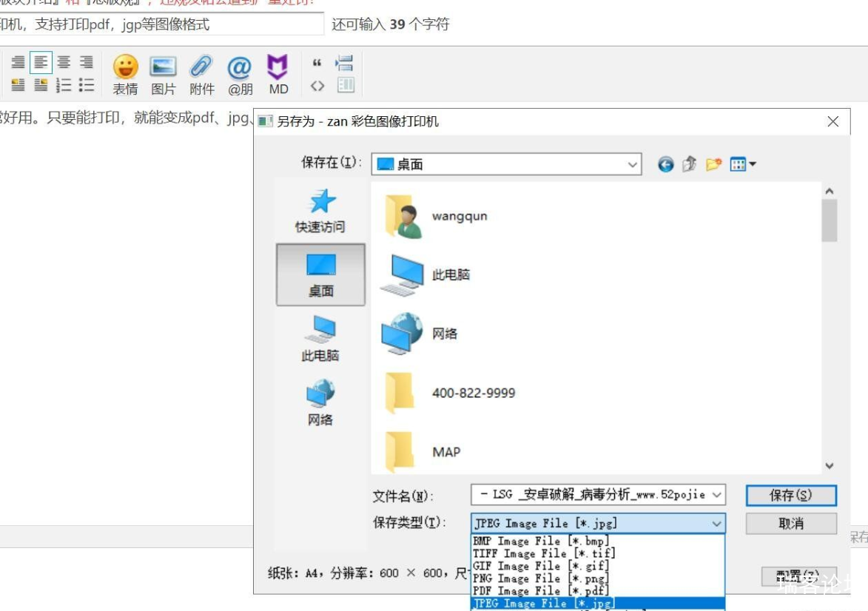Choose GIF Image File [*.gif] type
This screenshot has width=868, height=611.
coord(598,566)
